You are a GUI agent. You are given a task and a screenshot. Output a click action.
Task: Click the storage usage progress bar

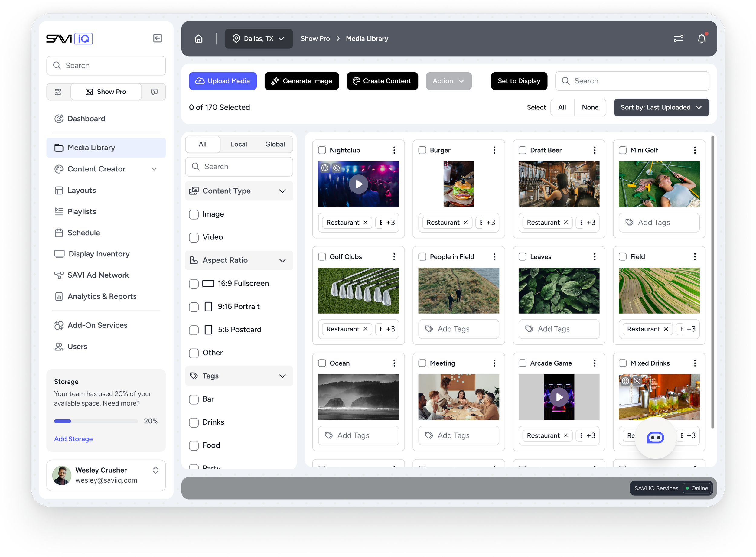pos(96,421)
